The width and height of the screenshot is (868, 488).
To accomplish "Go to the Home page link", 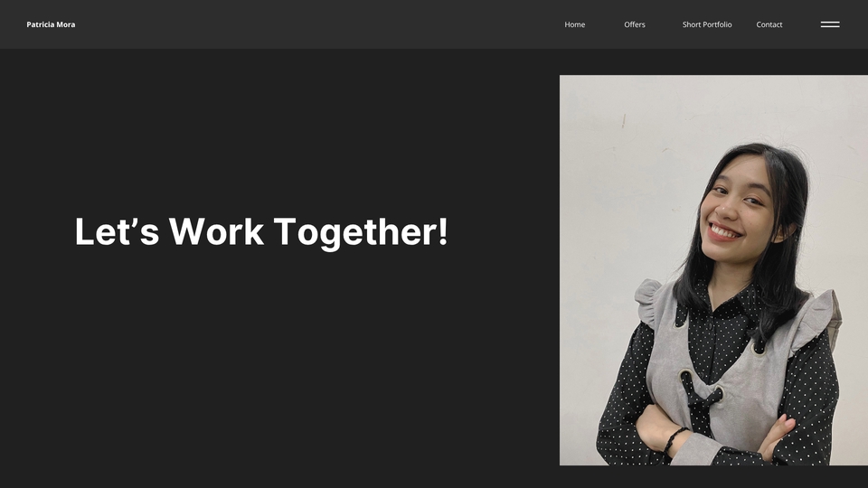I will pyautogui.click(x=575, y=24).
